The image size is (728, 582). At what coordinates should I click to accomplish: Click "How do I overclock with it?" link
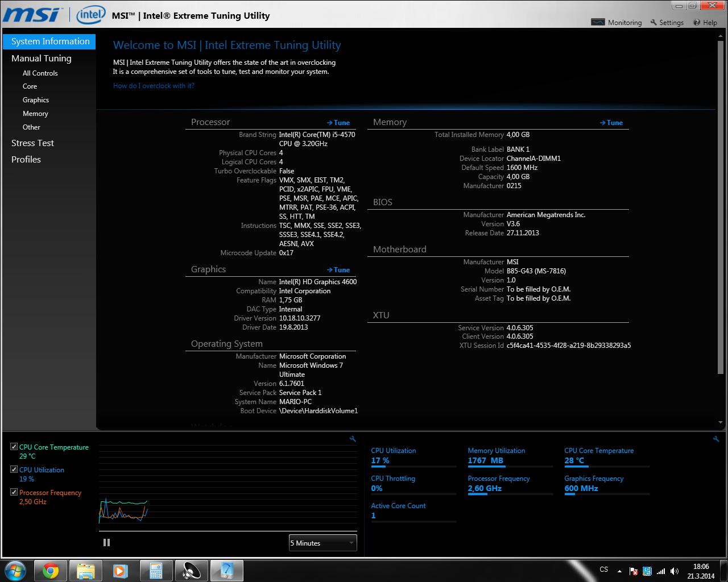154,86
